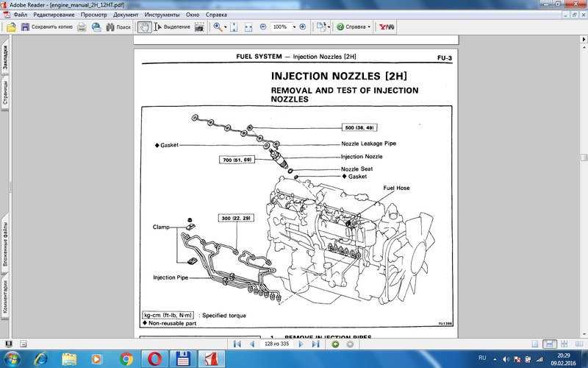Click the Print icon in toolbar
The image size is (588, 368).
click(82, 26)
